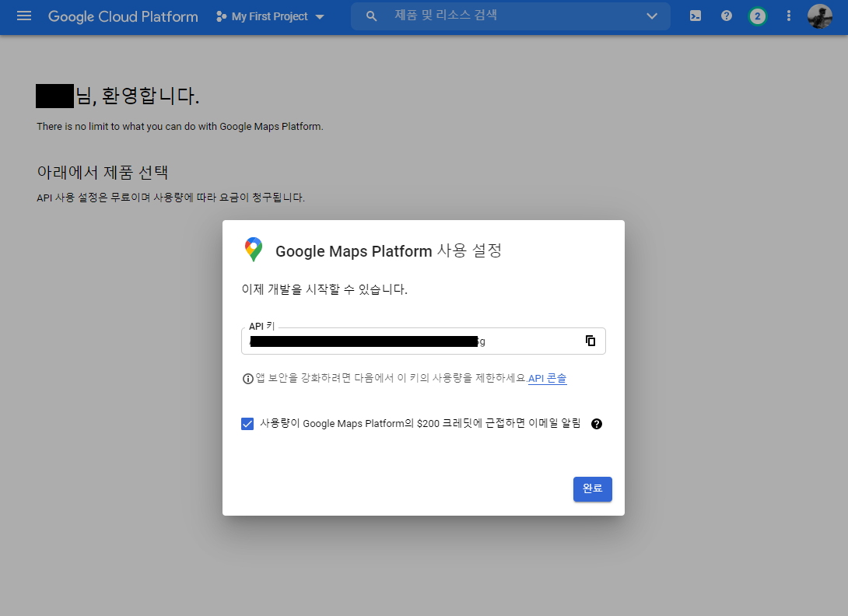The height and width of the screenshot is (616, 848).
Task: Click the Google Maps Platform 사용 설정 title
Action: [389, 251]
